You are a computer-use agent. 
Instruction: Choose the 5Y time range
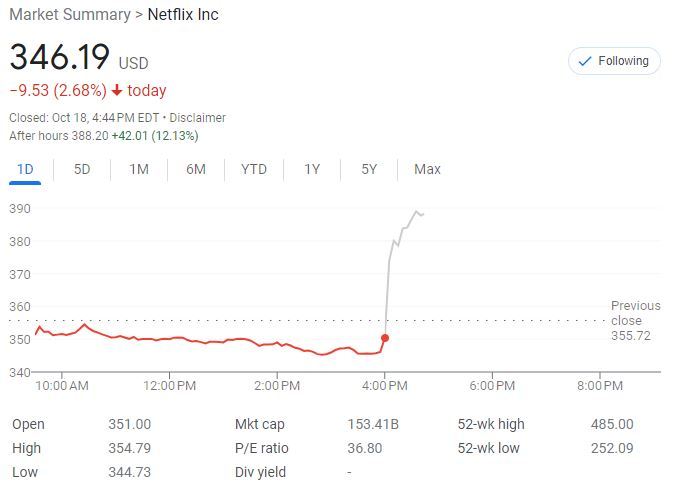pyautogui.click(x=369, y=169)
